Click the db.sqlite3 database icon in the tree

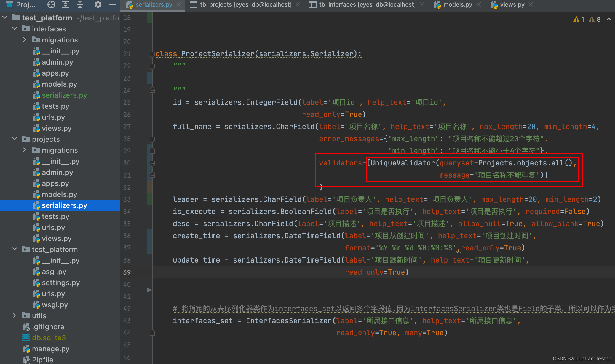26,338
